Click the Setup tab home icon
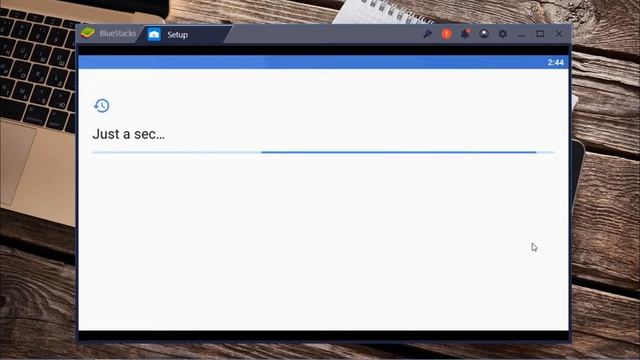The image size is (640, 360). 154,35
